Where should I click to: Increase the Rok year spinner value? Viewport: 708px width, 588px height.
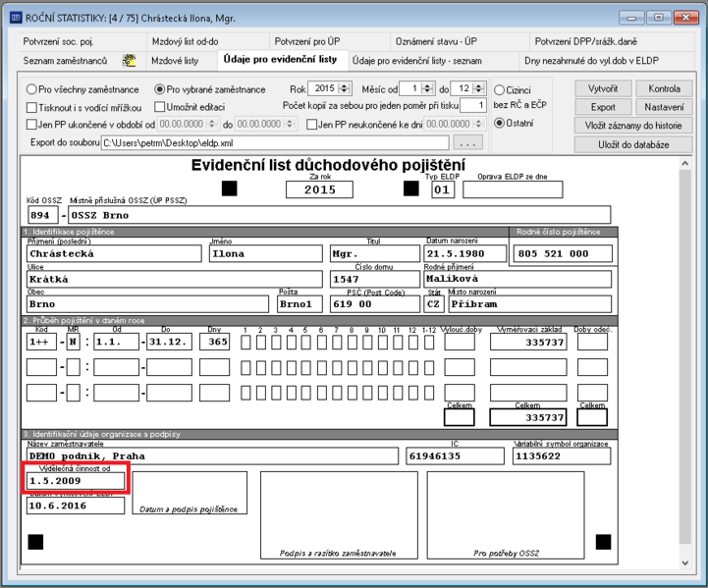345,85
